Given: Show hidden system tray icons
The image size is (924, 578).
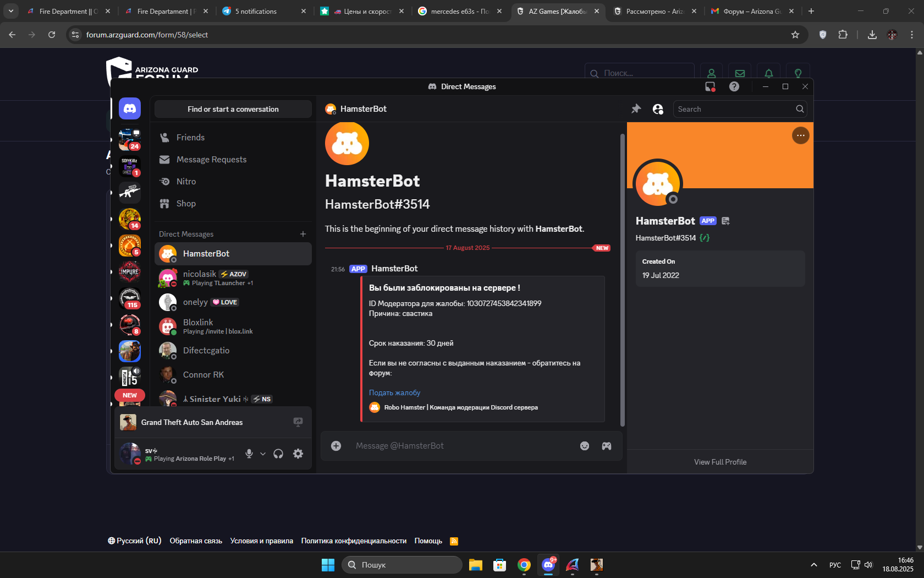Looking at the screenshot, I should click(813, 565).
